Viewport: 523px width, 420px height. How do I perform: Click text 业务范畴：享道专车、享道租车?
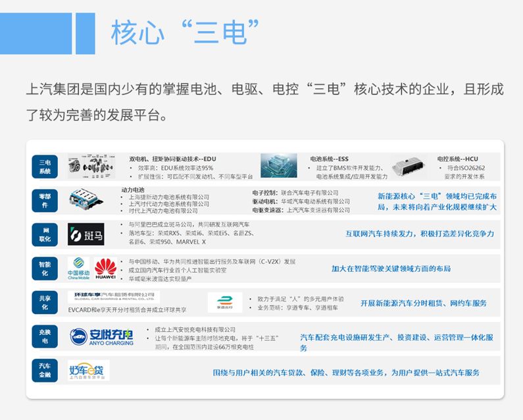(297, 308)
